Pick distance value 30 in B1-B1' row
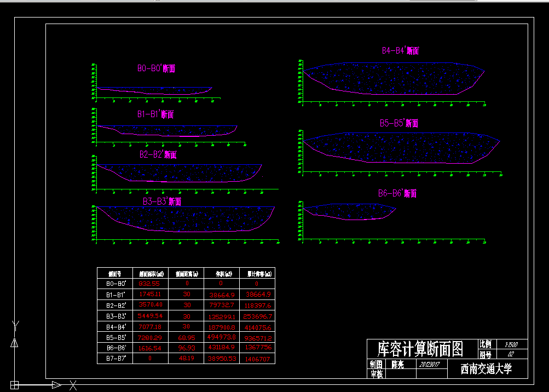The width and height of the screenshot is (549, 392). [x=187, y=294]
